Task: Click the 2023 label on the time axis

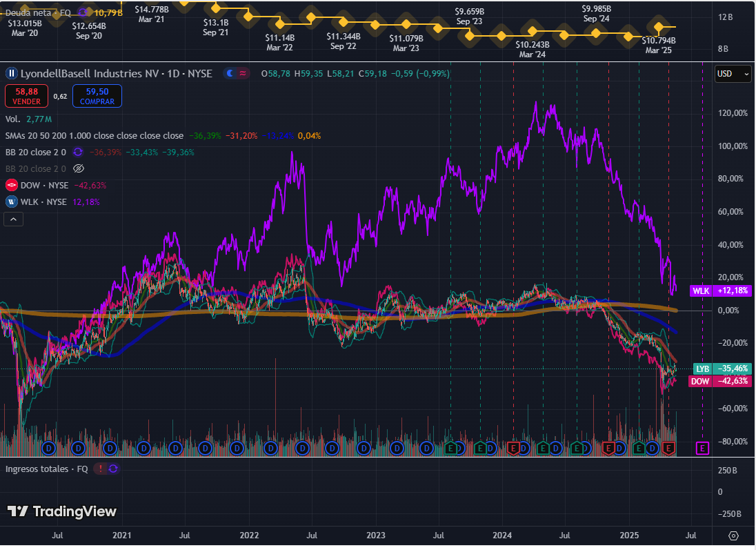Action: pos(376,536)
